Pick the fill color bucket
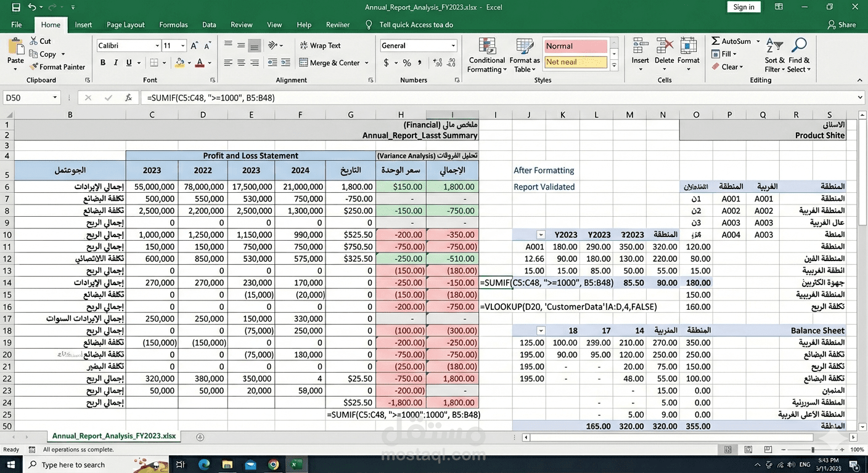Viewport: 868px width, 473px height. click(x=179, y=63)
